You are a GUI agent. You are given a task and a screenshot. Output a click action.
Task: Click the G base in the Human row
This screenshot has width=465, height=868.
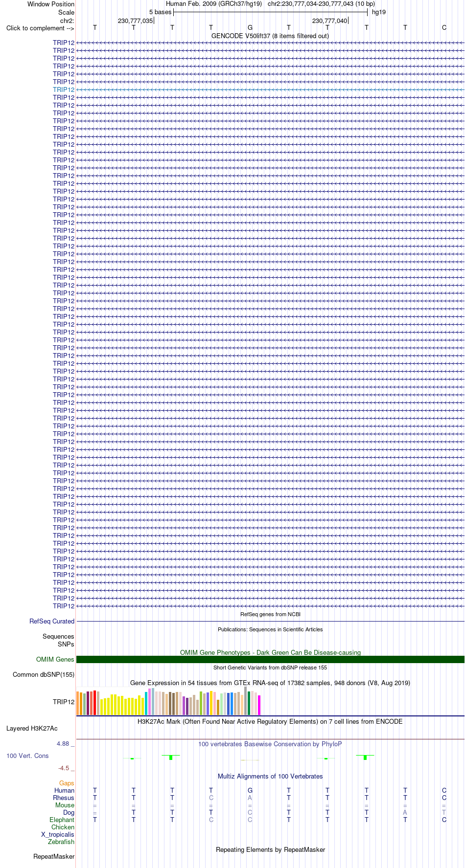(250, 790)
